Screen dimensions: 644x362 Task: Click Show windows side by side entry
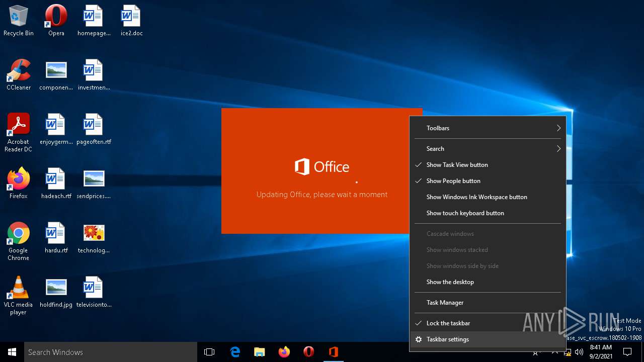click(488, 266)
